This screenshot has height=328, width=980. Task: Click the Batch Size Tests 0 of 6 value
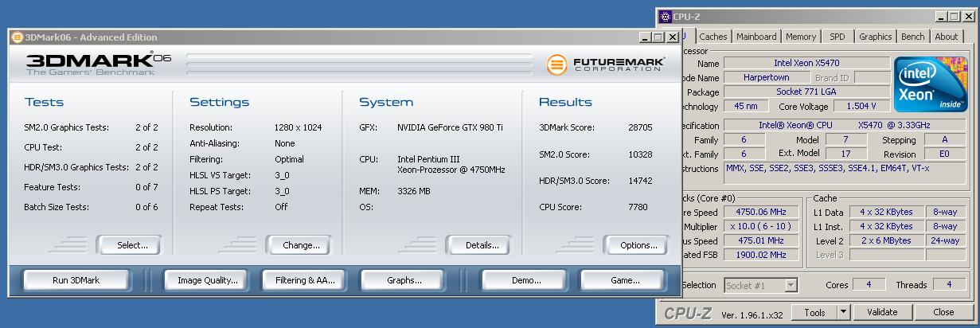[x=146, y=207]
